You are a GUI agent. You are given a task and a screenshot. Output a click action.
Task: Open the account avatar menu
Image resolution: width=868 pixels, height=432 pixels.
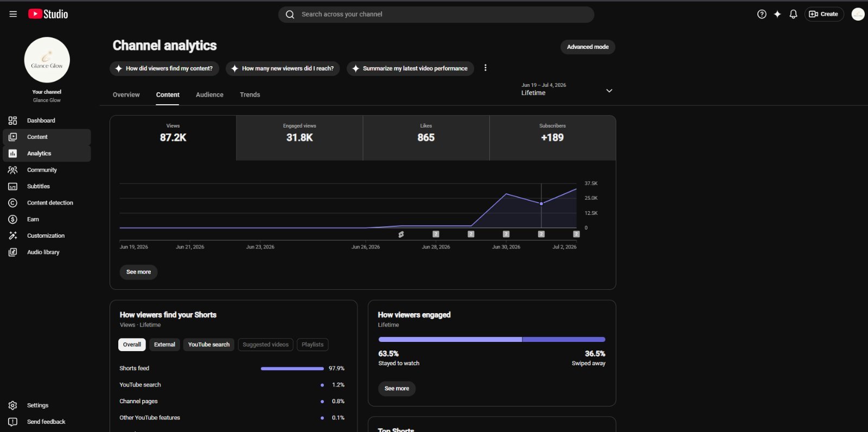tap(858, 14)
